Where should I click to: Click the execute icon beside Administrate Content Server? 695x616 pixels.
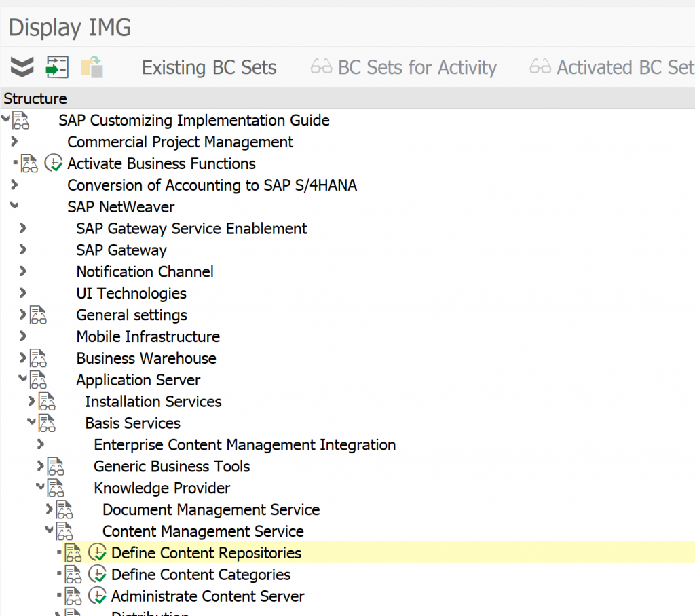tap(98, 596)
